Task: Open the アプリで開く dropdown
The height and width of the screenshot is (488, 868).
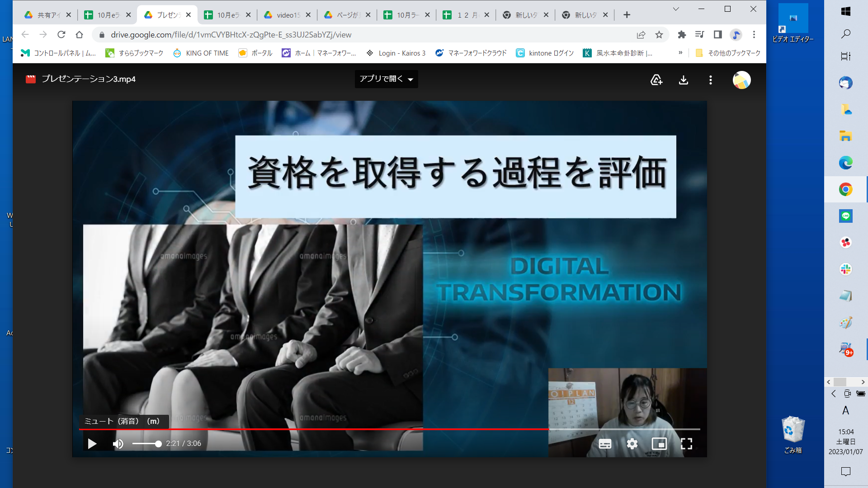Action: point(386,79)
